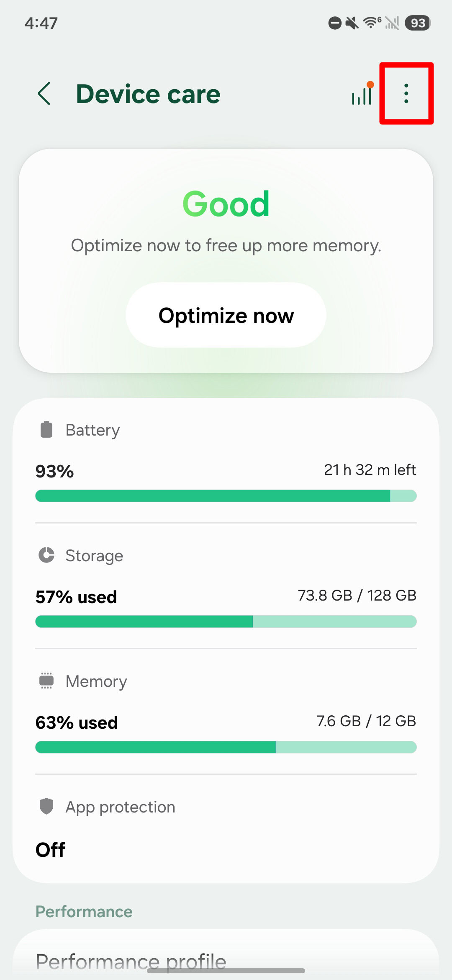Viewport: 452px width, 980px height.
Task: Open the signal bars diagnostics icon
Action: tap(362, 94)
